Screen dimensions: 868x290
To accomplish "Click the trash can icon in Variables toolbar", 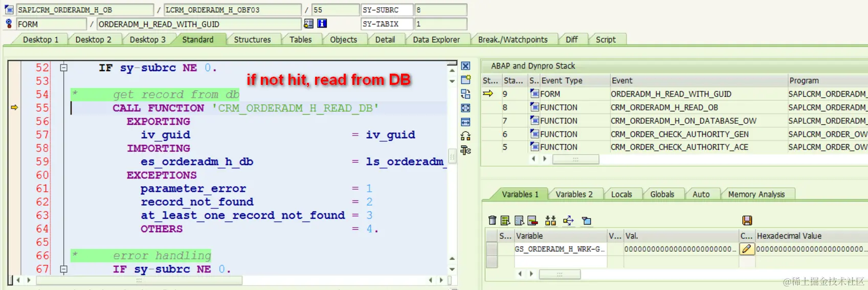I will click(x=492, y=220).
